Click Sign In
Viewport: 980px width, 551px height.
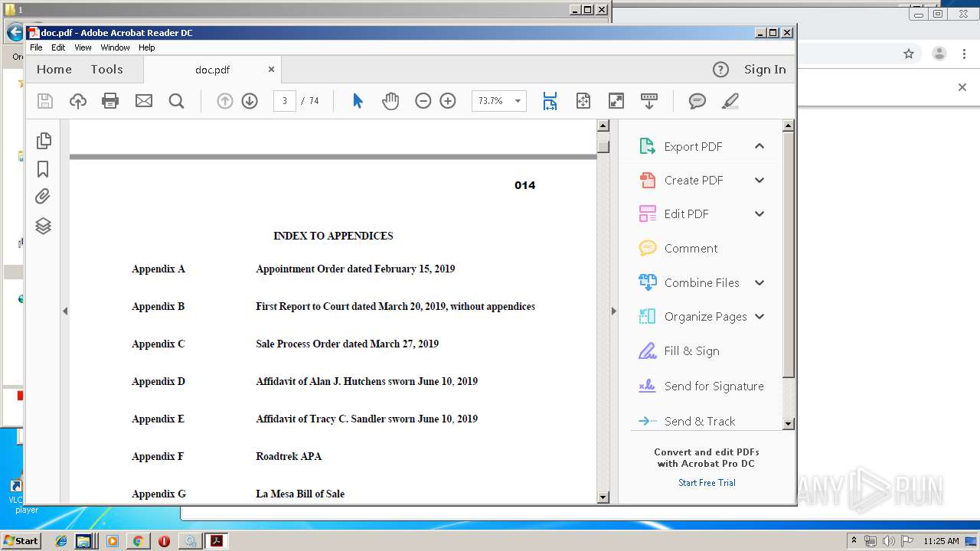pyautogui.click(x=765, y=70)
